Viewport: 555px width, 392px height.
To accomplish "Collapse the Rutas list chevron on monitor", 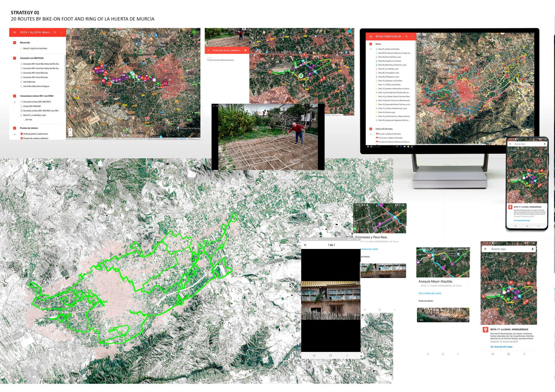I will 371,49.
